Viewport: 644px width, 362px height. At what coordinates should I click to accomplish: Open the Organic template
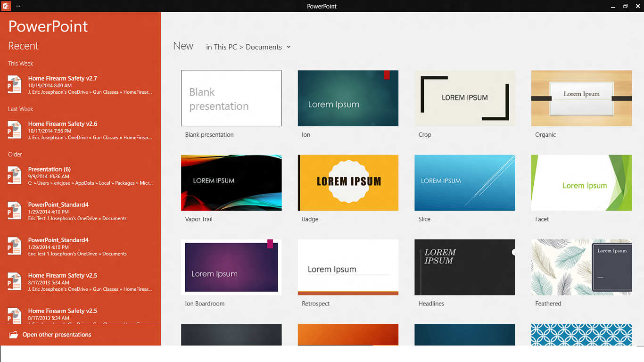[x=581, y=98]
